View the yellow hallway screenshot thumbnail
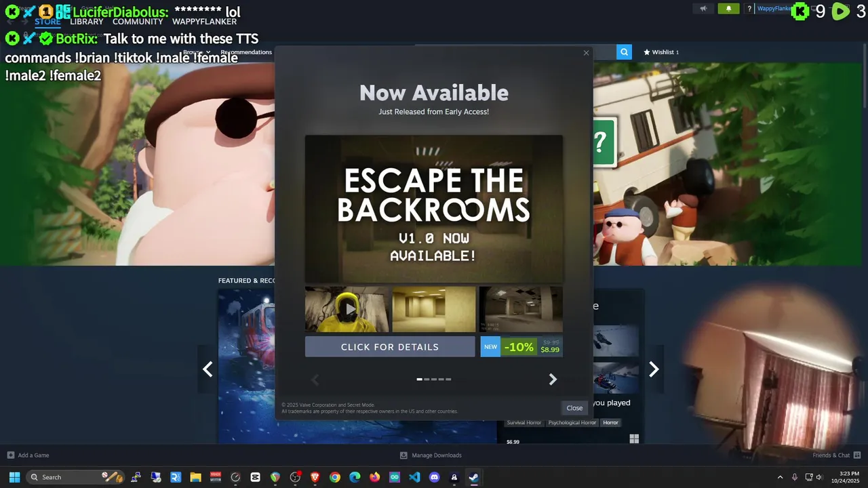 click(434, 309)
